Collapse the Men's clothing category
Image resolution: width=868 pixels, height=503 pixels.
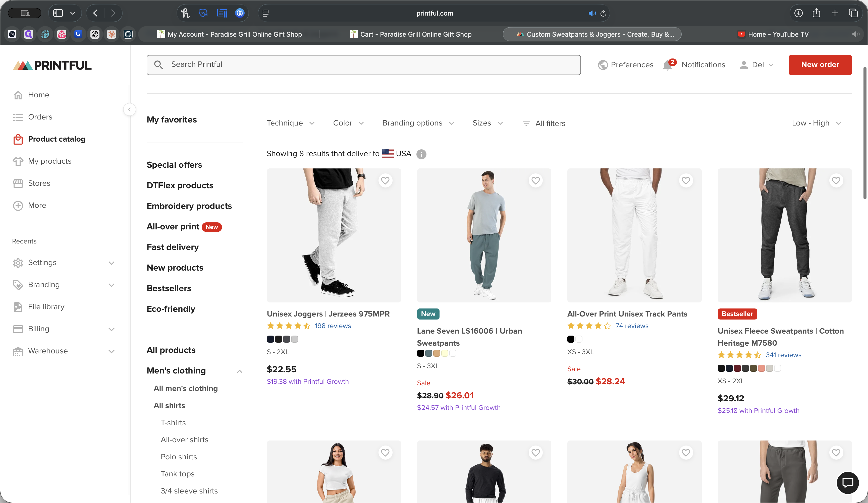(239, 371)
